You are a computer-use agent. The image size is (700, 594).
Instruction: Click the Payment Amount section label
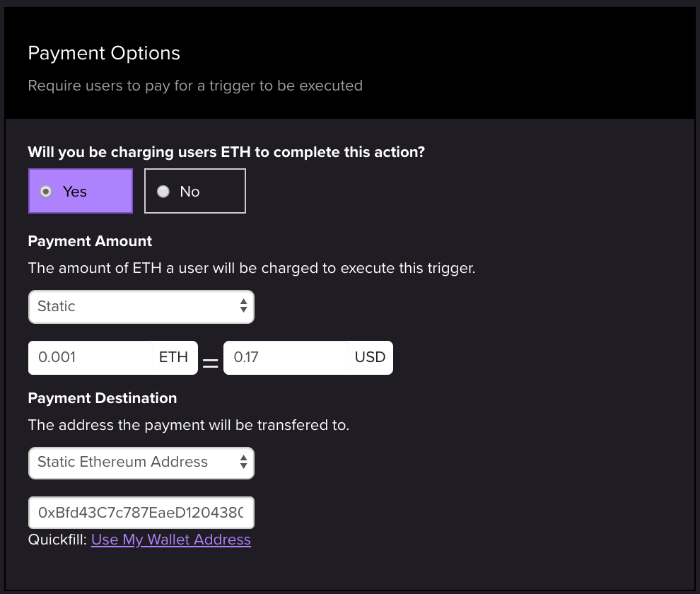[90, 241]
